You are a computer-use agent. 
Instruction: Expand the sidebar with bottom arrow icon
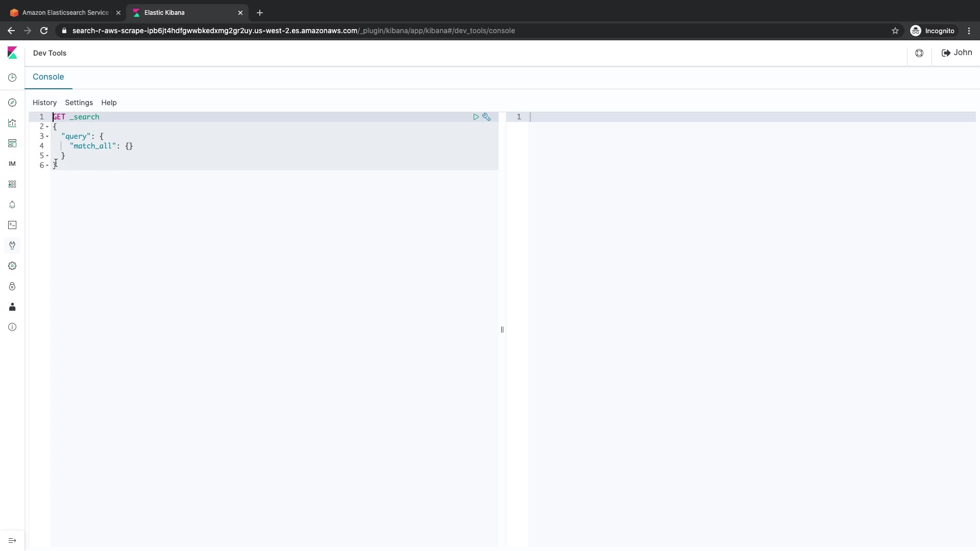pyautogui.click(x=12, y=540)
